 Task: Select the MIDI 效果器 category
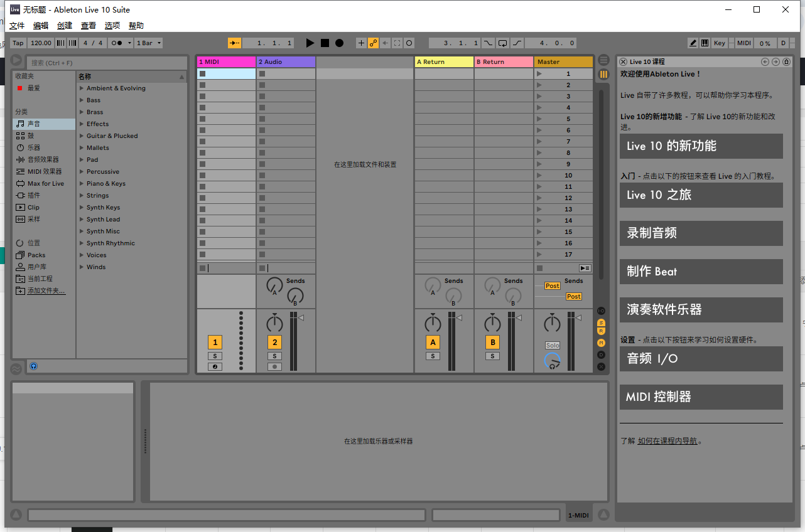pos(44,171)
